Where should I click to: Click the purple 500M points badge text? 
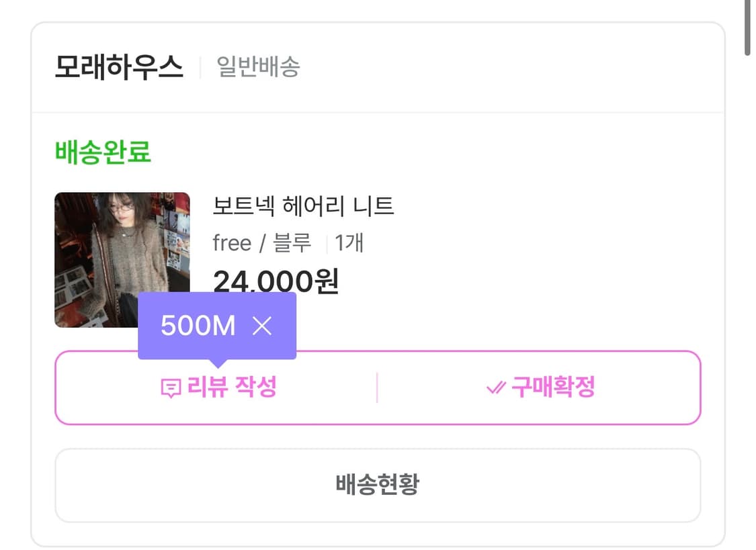198,326
